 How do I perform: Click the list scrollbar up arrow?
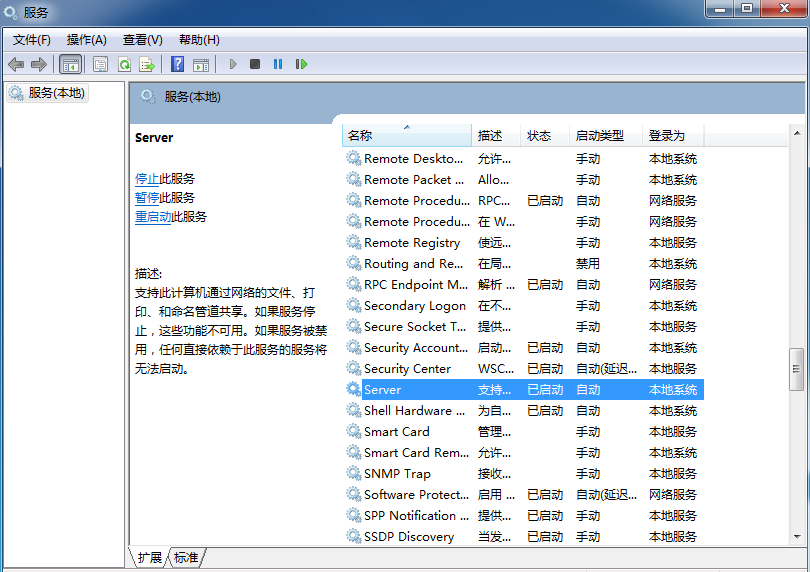(x=797, y=133)
